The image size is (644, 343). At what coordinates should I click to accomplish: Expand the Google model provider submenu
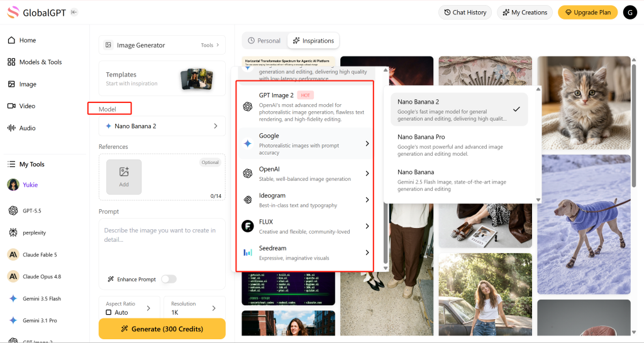click(x=306, y=144)
